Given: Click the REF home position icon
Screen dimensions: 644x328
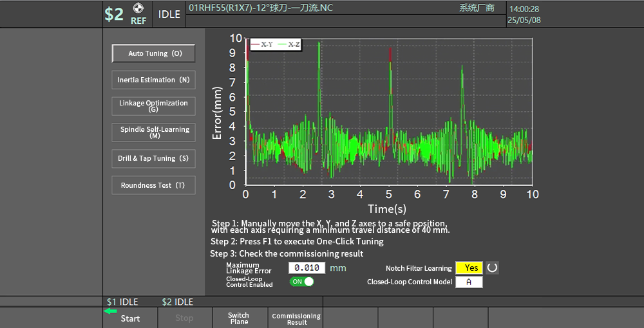Looking at the screenshot, I should 138,9.
